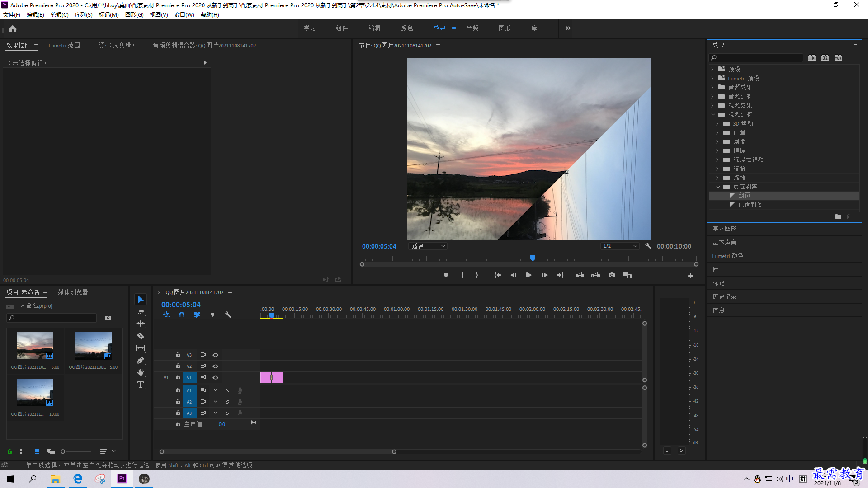Show more workspaces chevron
Viewport: 868px width, 488px height.
click(x=568, y=28)
